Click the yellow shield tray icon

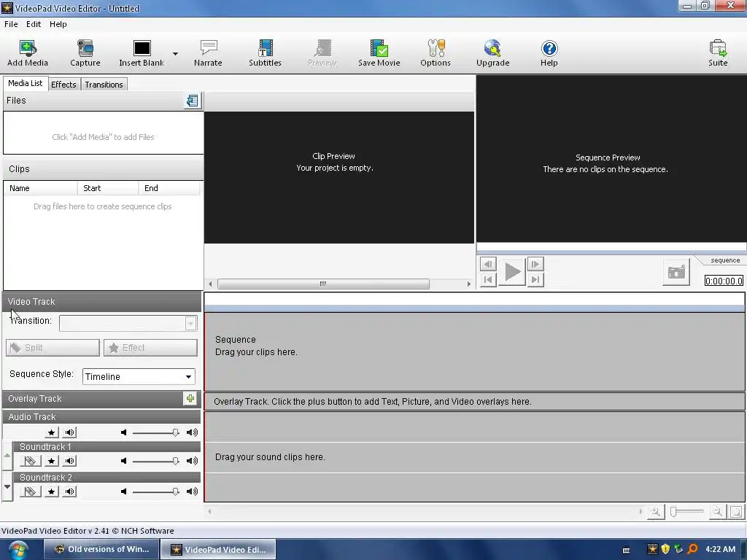coord(665,549)
